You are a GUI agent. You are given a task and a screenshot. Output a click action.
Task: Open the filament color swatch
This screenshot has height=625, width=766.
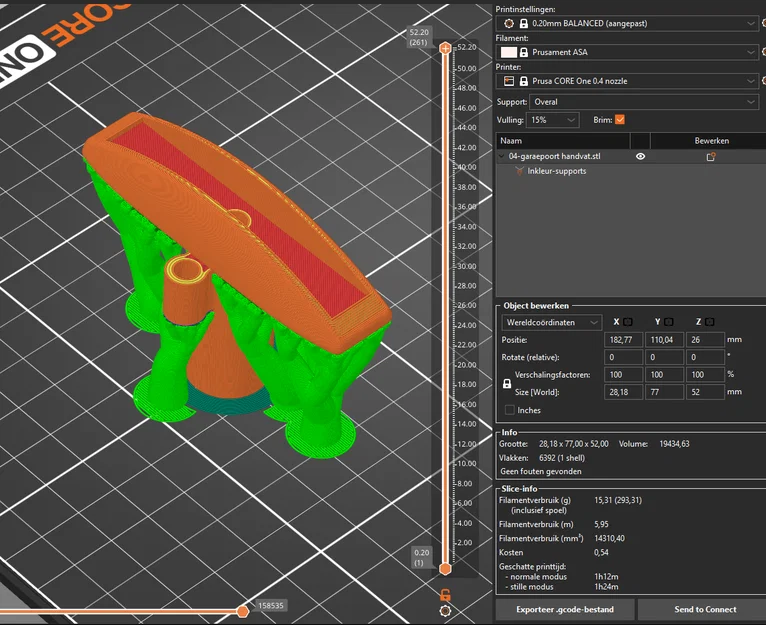point(509,52)
